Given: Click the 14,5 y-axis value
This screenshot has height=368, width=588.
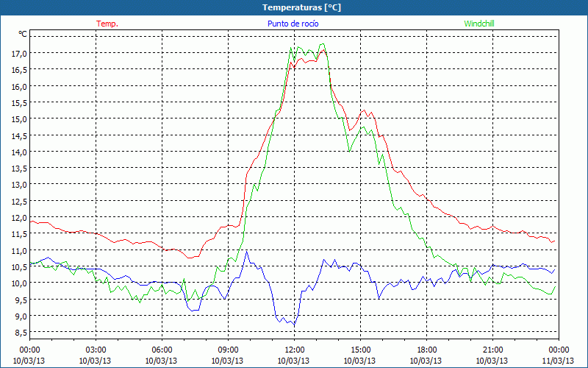Looking at the screenshot, I should click(19, 135).
